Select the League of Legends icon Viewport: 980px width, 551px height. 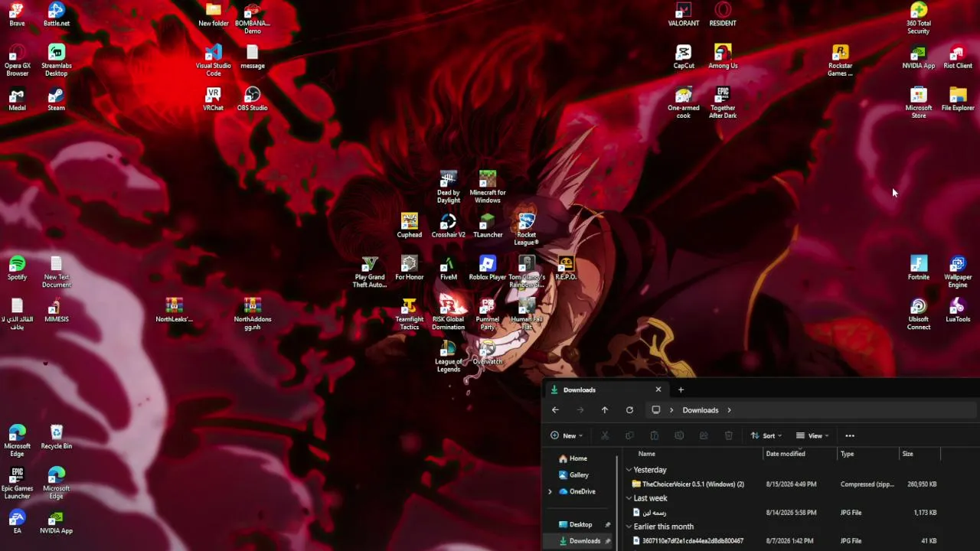449,356
